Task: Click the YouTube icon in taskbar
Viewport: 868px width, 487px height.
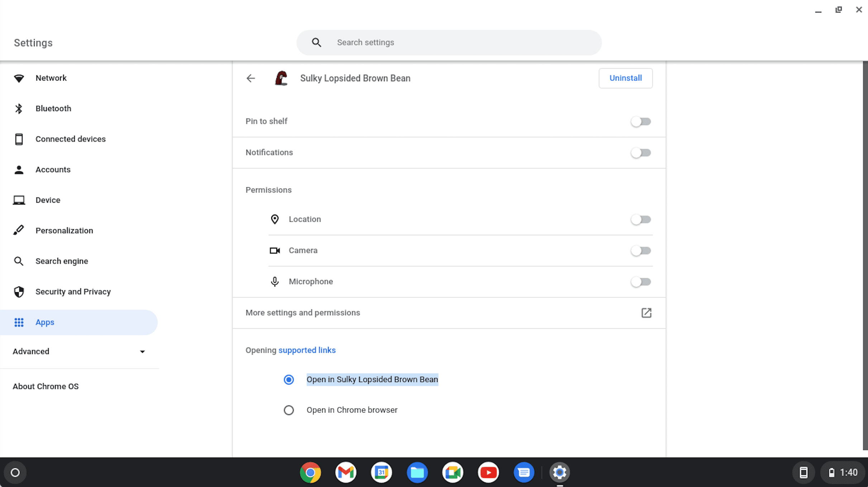Action: (488, 472)
